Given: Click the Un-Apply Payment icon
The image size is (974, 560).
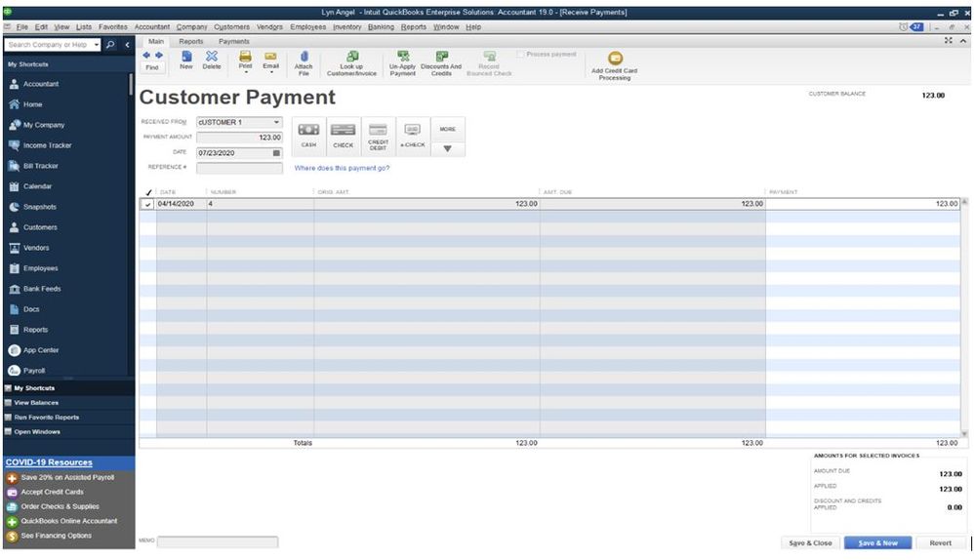Looking at the screenshot, I should pos(403,57).
